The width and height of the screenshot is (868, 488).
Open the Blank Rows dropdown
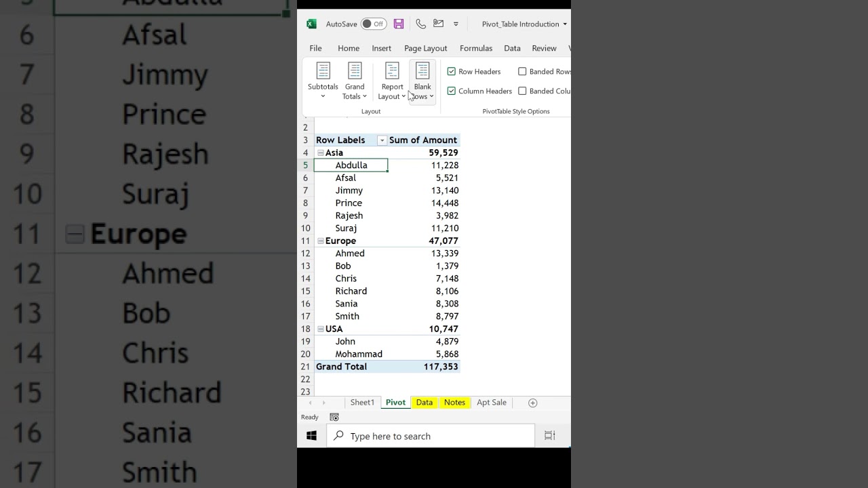[422, 81]
